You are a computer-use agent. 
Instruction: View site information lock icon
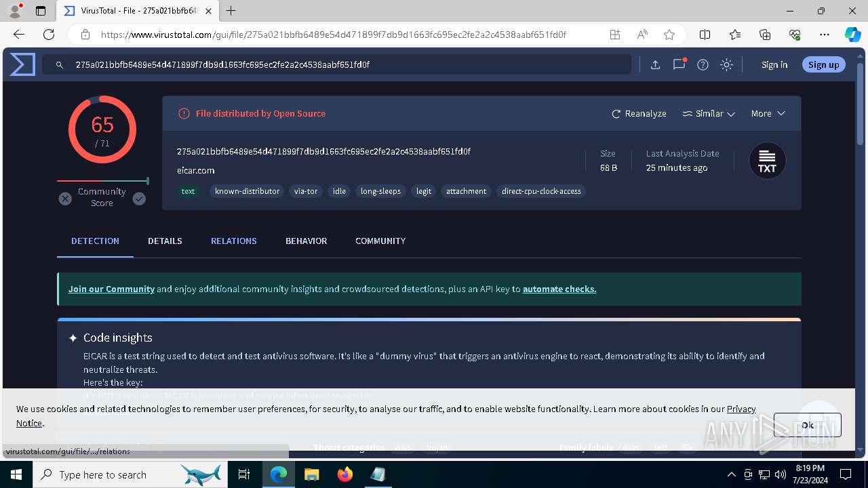tap(85, 35)
